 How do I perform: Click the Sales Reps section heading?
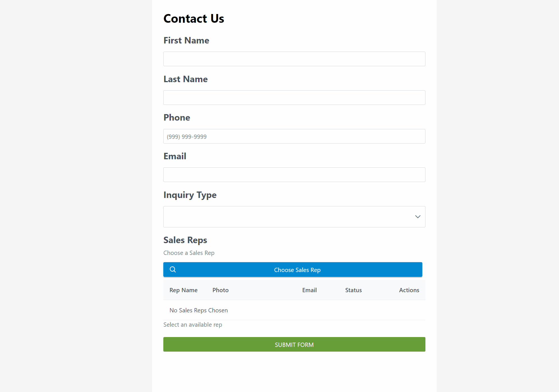(185, 240)
